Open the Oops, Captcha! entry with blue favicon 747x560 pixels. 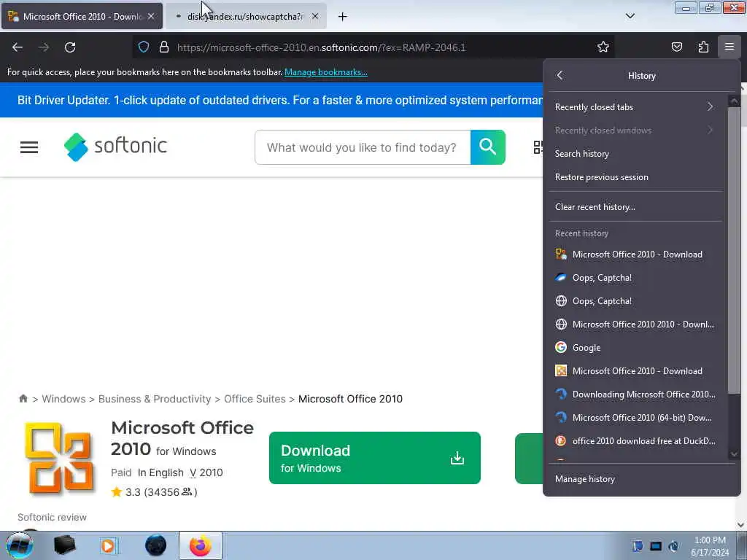tap(635, 278)
